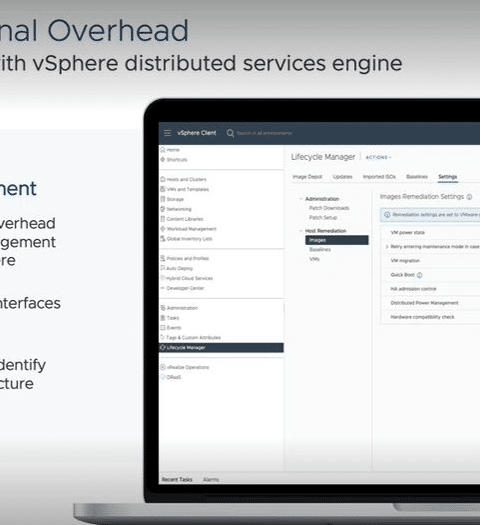Click the VMs and Templates icon
480x525 pixels.
pyautogui.click(x=163, y=189)
